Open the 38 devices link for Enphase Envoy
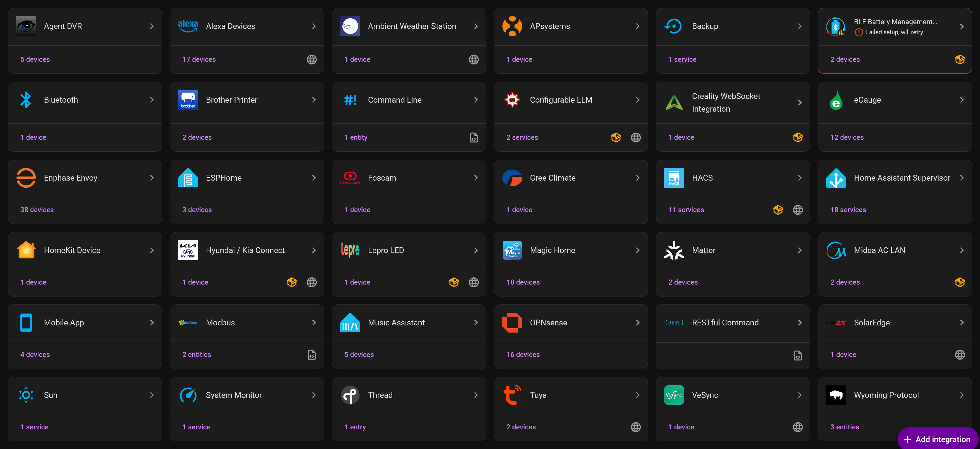Viewport: 980px width, 449px height. coord(37,210)
